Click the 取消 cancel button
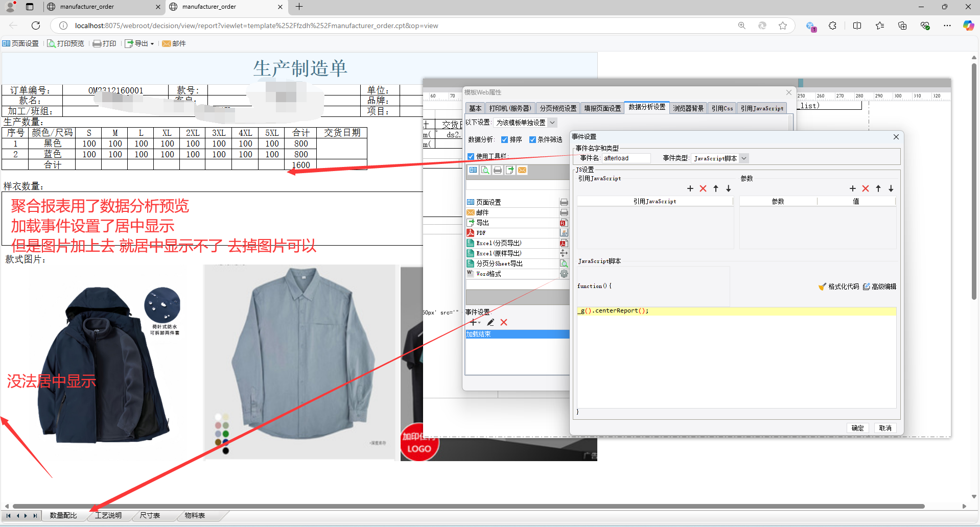 tap(885, 428)
